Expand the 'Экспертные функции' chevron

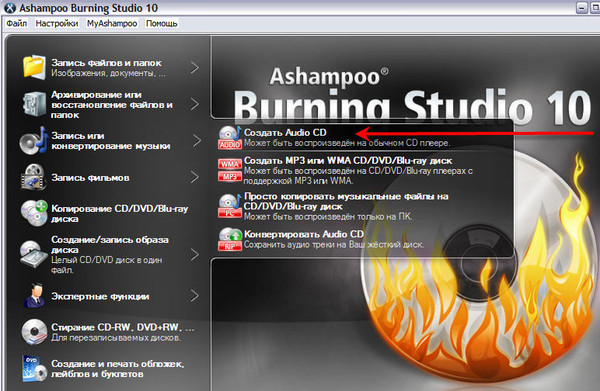click(x=195, y=295)
